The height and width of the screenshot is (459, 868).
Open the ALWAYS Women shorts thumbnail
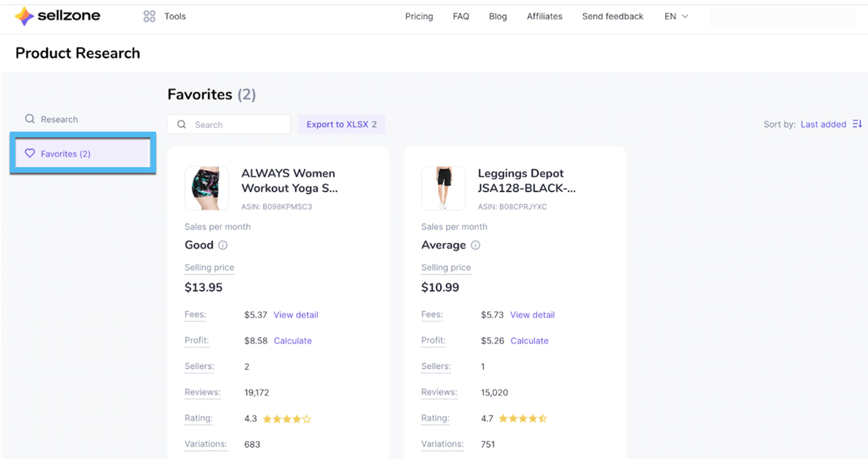tap(207, 188)
